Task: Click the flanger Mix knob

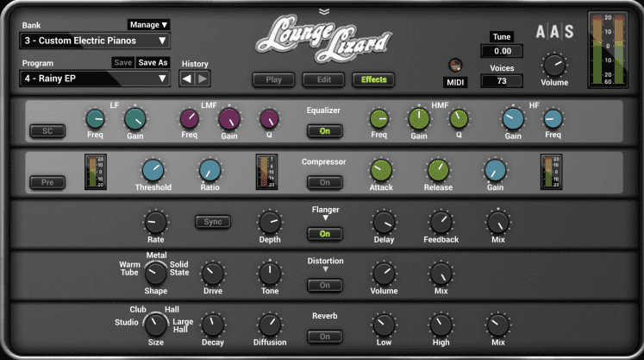Action: pyautogui.click(x=498, y=222)
